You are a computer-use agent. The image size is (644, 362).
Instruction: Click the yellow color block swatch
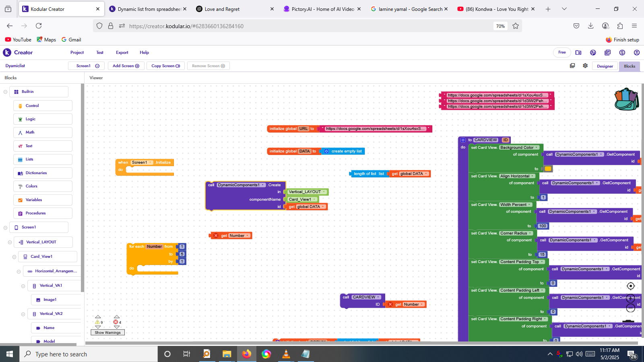click(548, 169)
